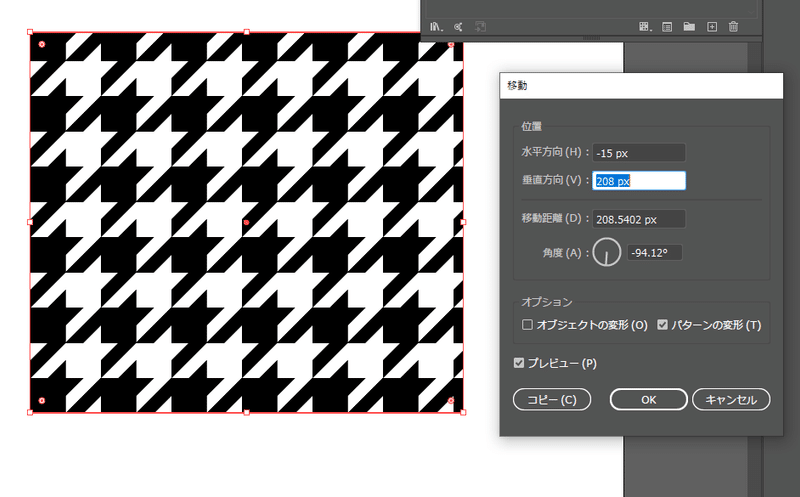Toggle パターンの変形 (T) checkbox
This screenshot has width=800, height=497.
(x=662, y=325)
